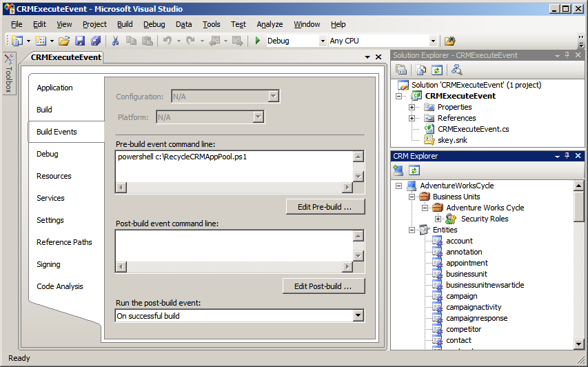Click View Class Diagram icon in Solution Explorer
The height and width of the screenshot is (367, 588).
(x=457, y=70)
